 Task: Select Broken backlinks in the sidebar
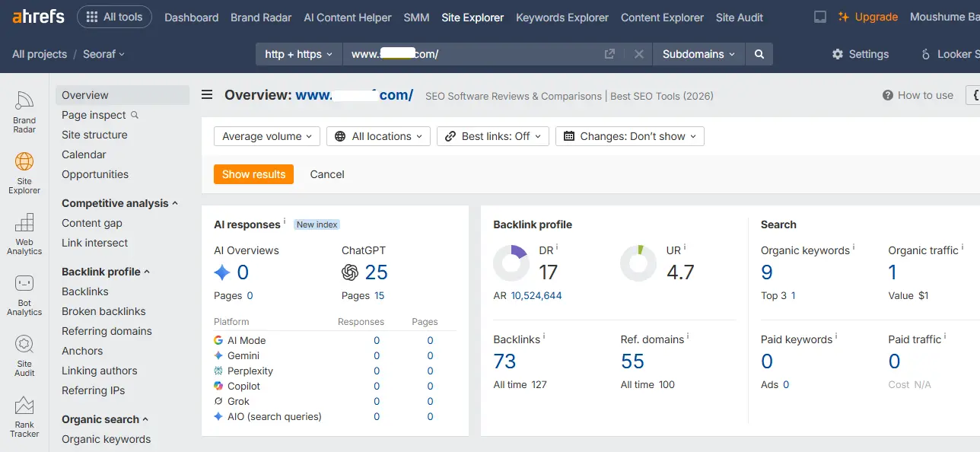103,311
